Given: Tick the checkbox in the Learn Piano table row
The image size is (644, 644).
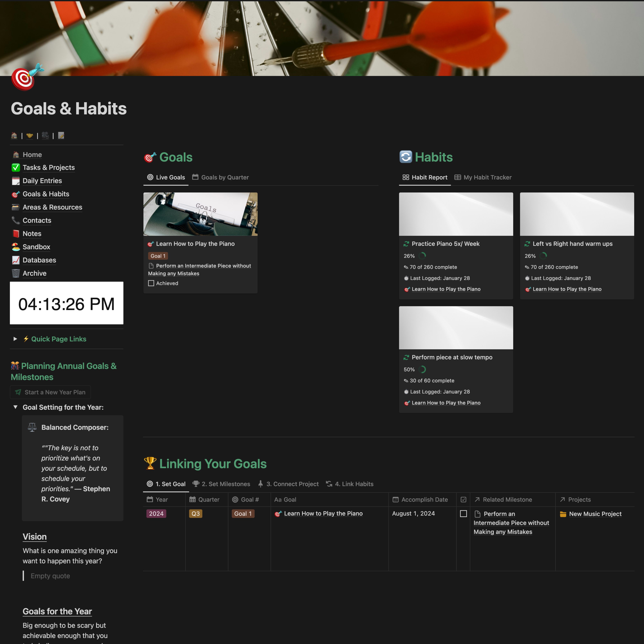Looking at the screenshot, I should pos(463,514).
